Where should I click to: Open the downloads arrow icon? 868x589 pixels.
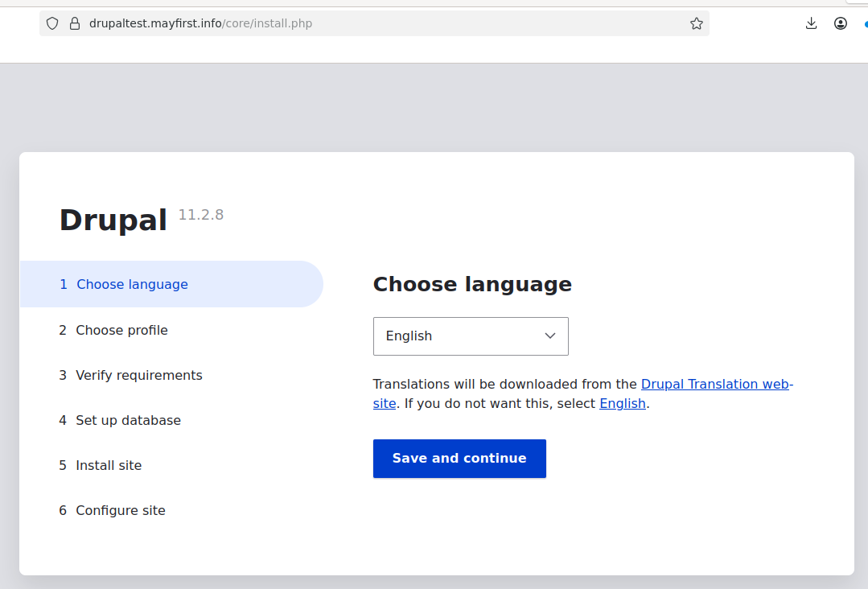811,23
